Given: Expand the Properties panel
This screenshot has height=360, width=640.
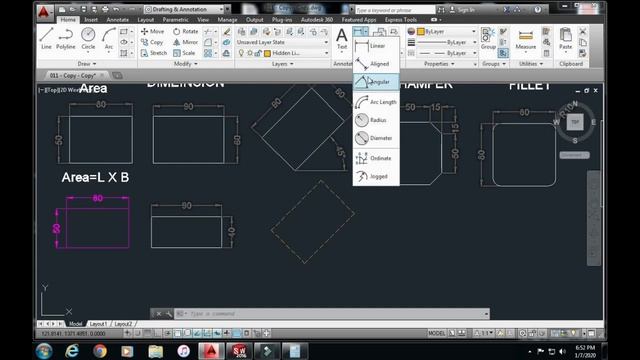Looking at the screenshot, I should (439, 64).
